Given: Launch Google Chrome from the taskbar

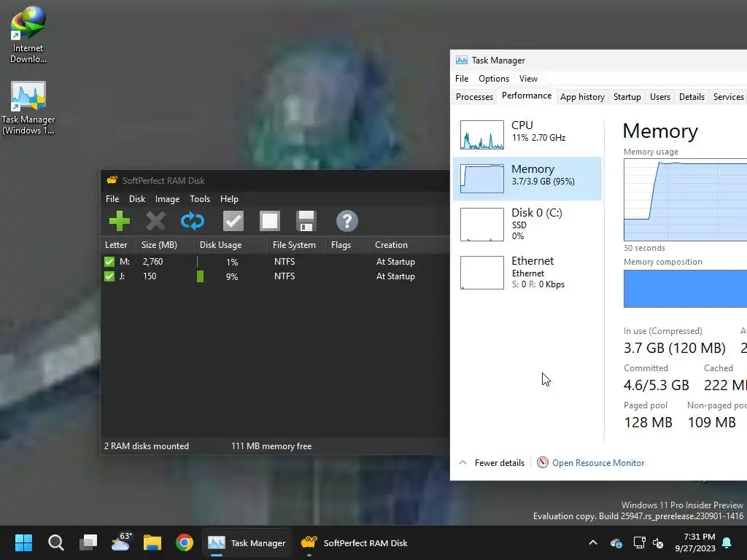Looking at the screenshot, I should coord(185,542).
